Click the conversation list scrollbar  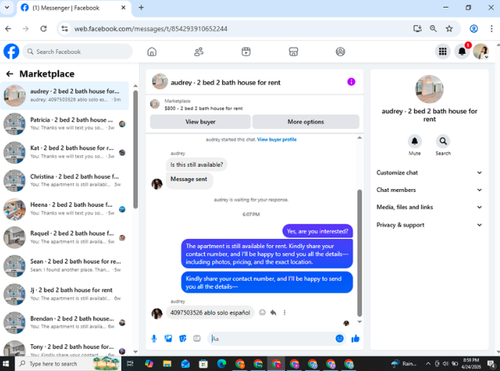coord(135,150)
